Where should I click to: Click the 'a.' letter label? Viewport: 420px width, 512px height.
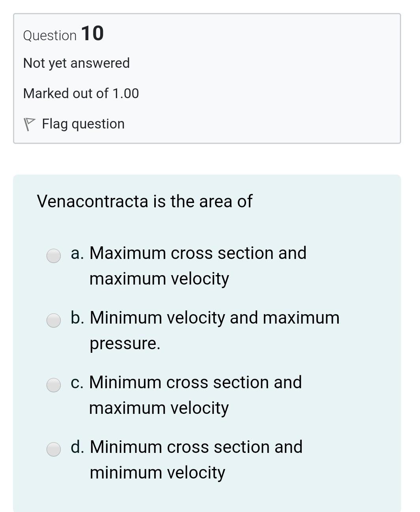coord(77,253)
